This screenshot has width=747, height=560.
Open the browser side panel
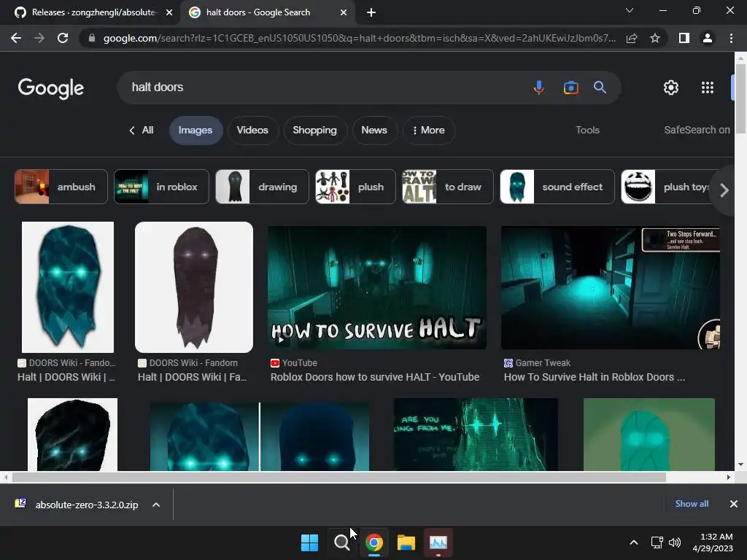tap(684, 38)
